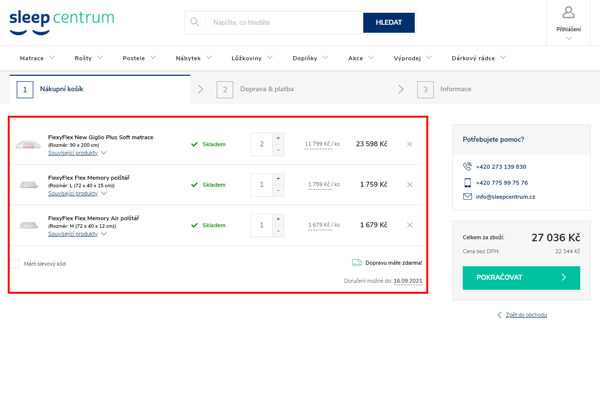Open FlexyFlex Flex Memory polštář product link
Screen dimensions: 600x400
coord(88,178)
